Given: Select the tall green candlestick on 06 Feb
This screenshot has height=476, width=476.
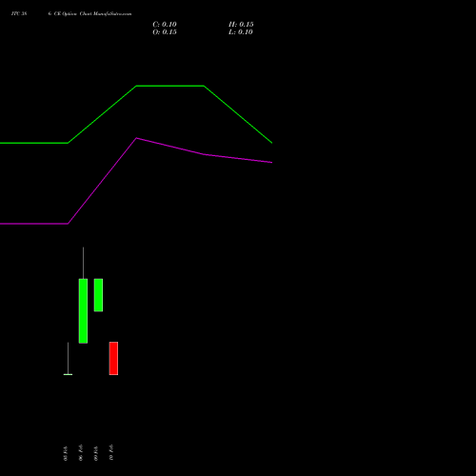Looking at the screenshot, I should (83, 310).
